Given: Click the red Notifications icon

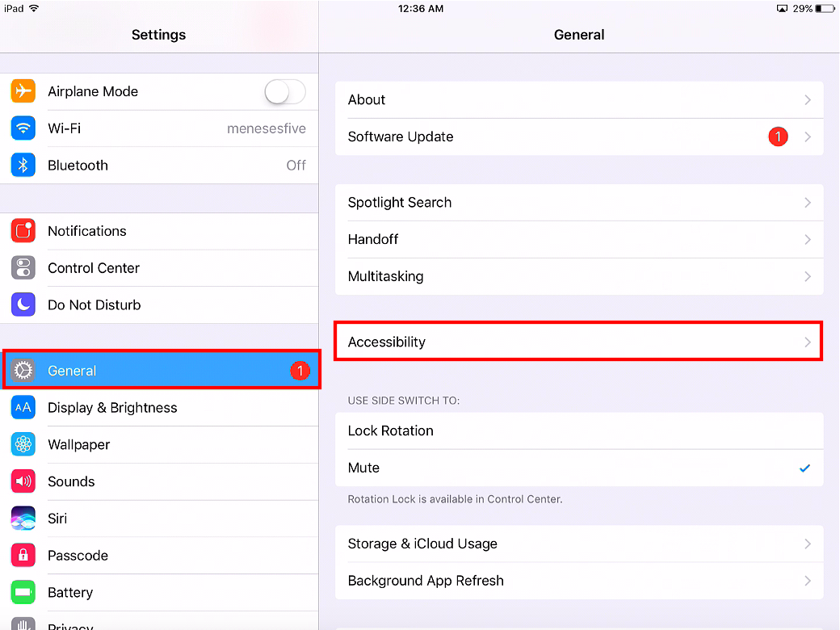Looking at the screenshot, I should pos(23,231).
